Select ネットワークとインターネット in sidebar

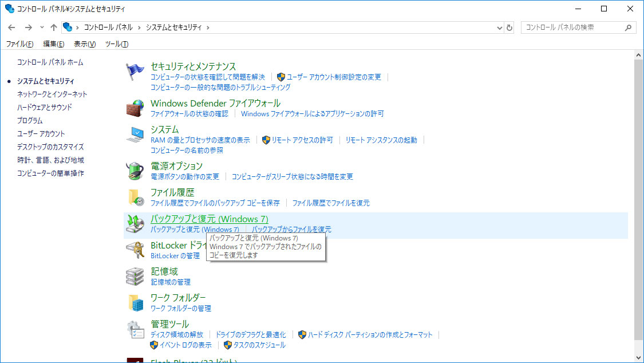[x=52, y=94]
